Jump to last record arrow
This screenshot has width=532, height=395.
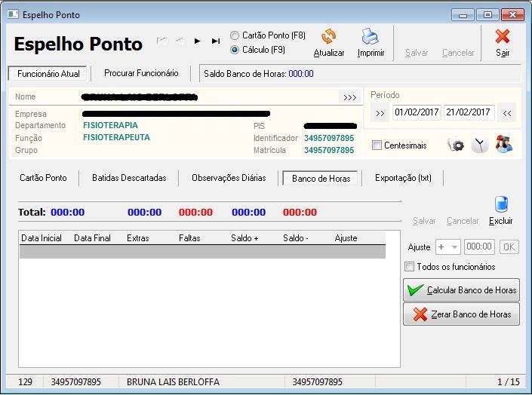[216, 41]
